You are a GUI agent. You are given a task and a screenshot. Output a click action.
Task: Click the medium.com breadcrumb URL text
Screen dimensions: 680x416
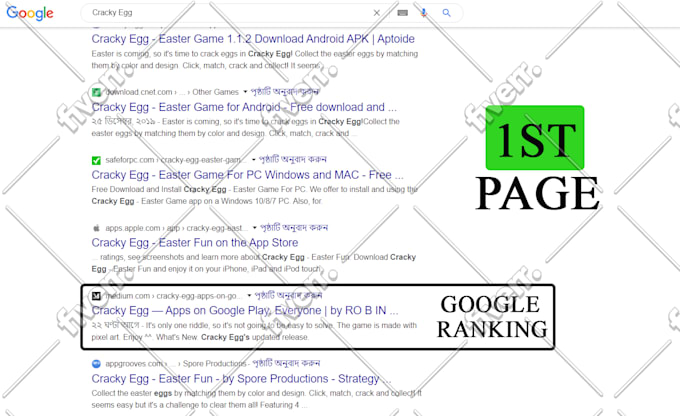click(174, 296)
